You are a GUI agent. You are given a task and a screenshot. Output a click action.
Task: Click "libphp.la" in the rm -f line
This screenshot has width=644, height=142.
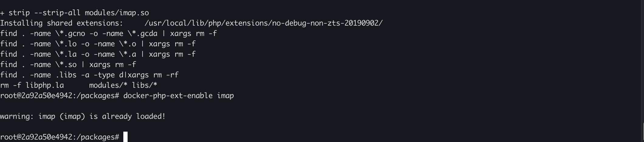(x=44, y=85)
